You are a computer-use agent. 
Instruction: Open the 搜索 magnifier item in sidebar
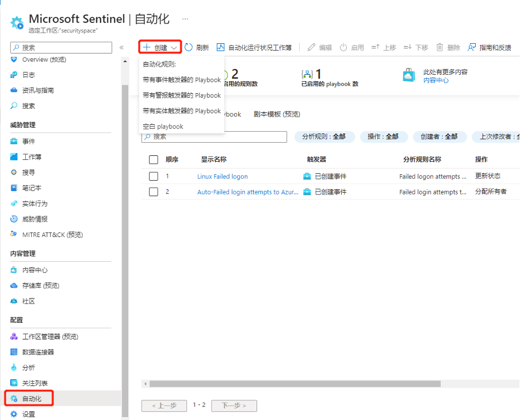coord(14,106)
